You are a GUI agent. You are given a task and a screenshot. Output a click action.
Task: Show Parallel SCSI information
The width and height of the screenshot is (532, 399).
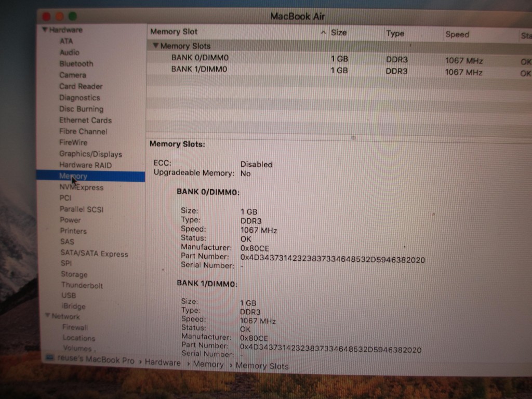click(82, 209)
